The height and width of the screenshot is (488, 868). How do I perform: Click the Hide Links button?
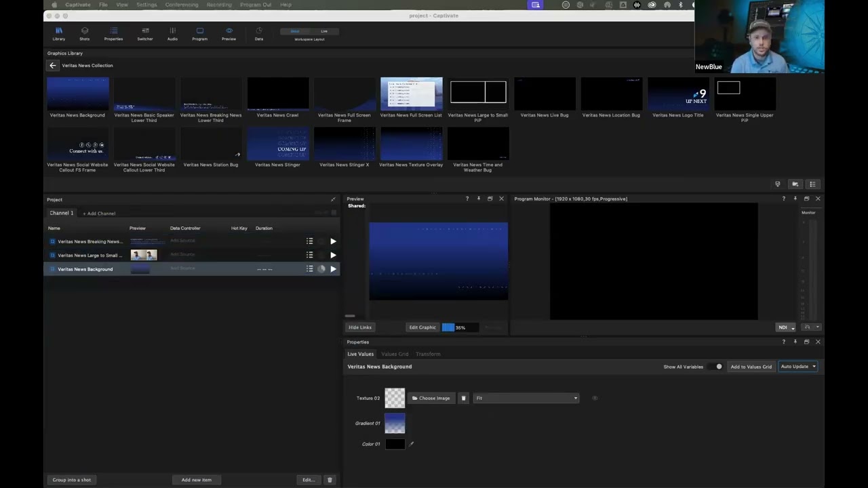click(x=360, y=327)
